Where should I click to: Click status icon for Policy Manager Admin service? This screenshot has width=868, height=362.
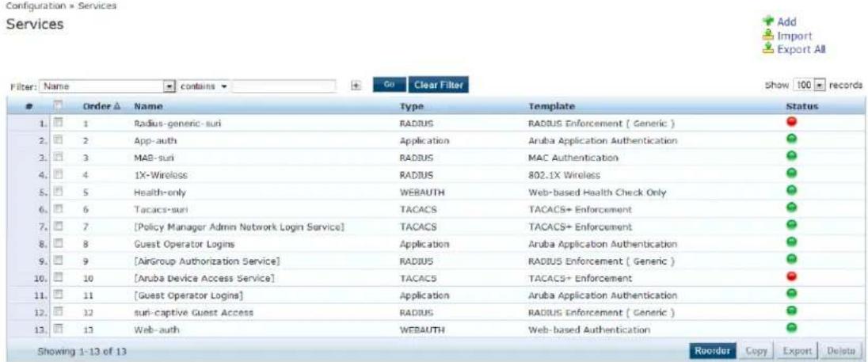pos(792,225)
